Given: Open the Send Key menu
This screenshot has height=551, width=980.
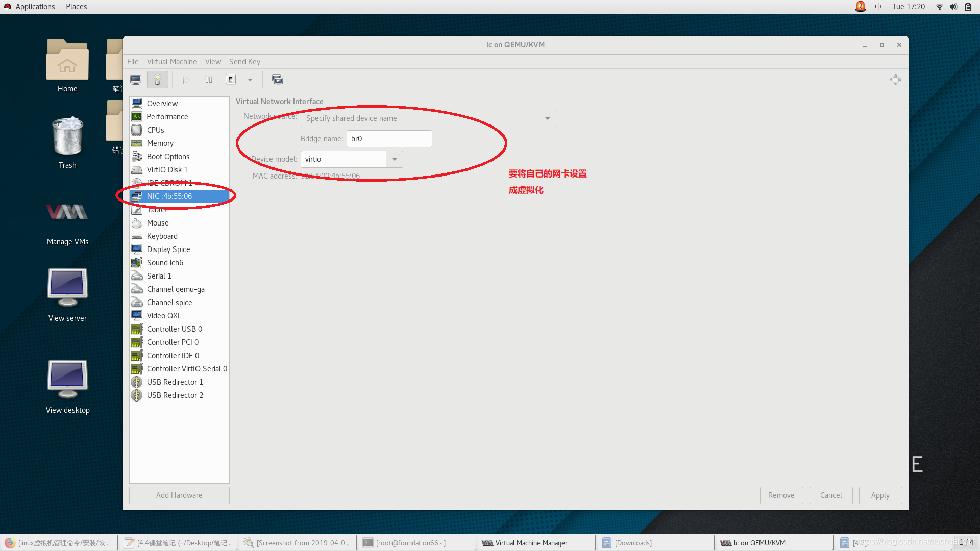Looking at the screenshot, I should (244, 62).
